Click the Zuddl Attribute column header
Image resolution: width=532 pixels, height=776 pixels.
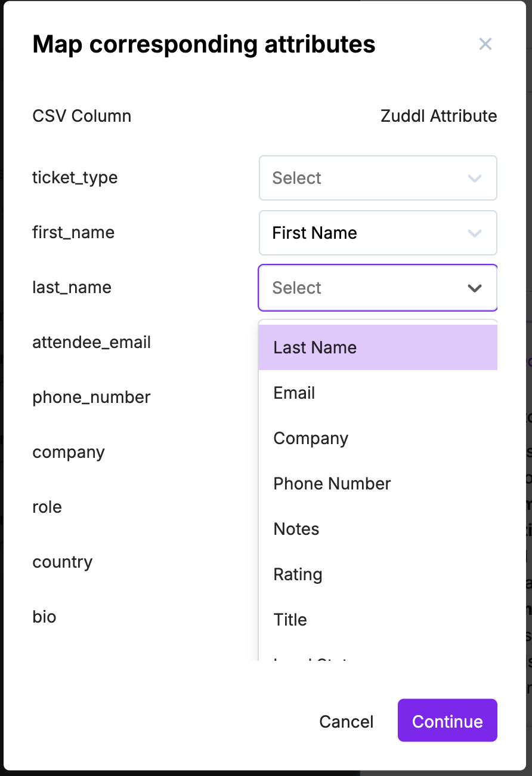pyautogui.click(x=438, y=116)
